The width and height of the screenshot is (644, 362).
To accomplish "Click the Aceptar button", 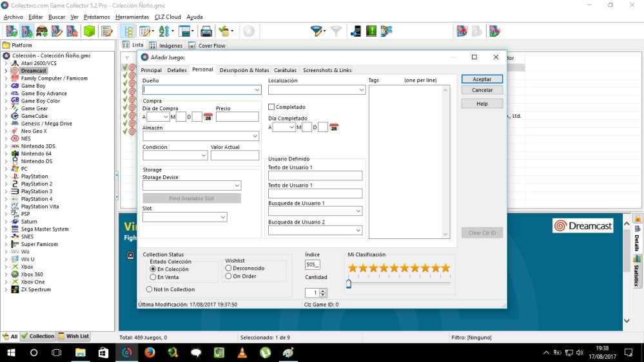I will tap(482, 79).
